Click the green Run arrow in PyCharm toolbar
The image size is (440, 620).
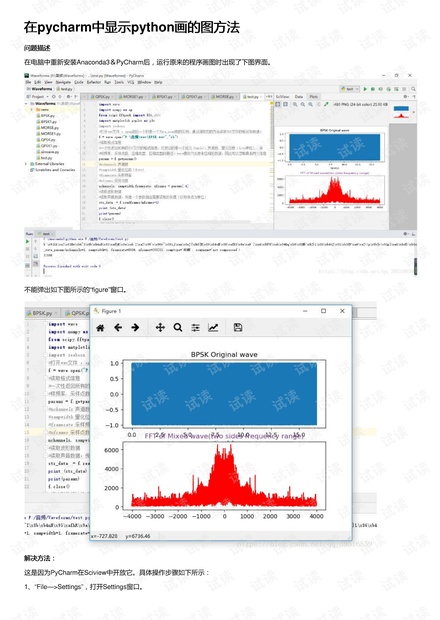coord(365,89)
